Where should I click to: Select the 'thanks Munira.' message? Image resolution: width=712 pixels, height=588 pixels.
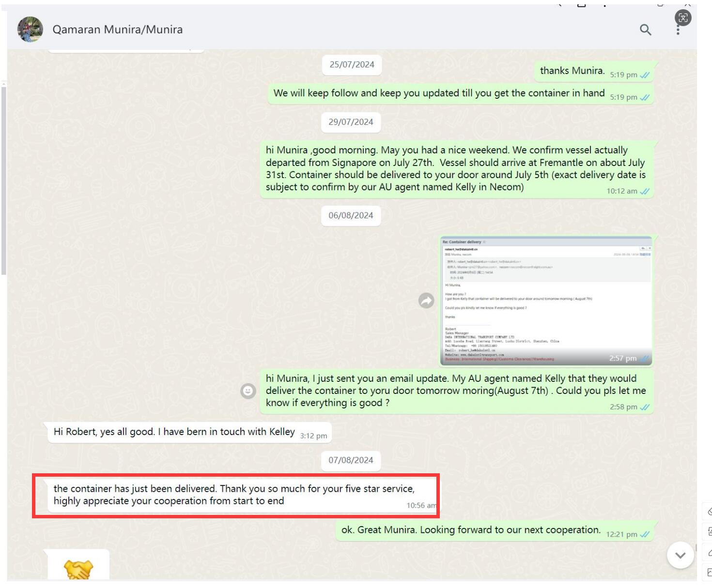click(x=595, y=71)
